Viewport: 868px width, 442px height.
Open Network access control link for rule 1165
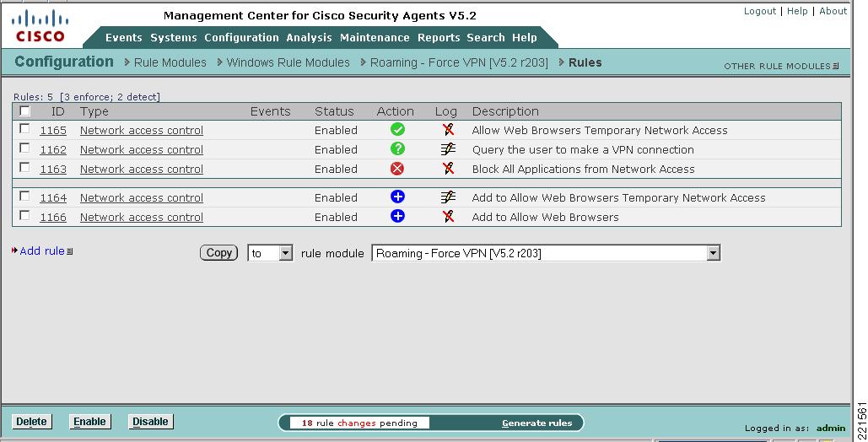142,130
